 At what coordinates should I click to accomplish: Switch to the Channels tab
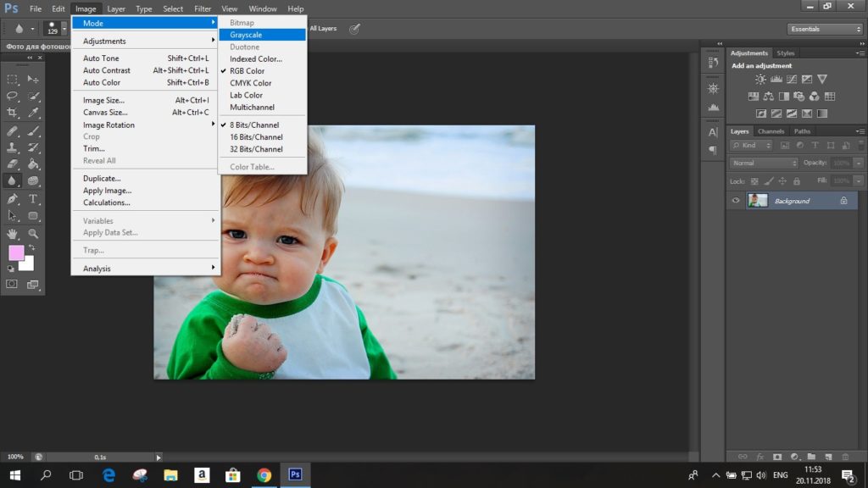[x=771, y=131]
